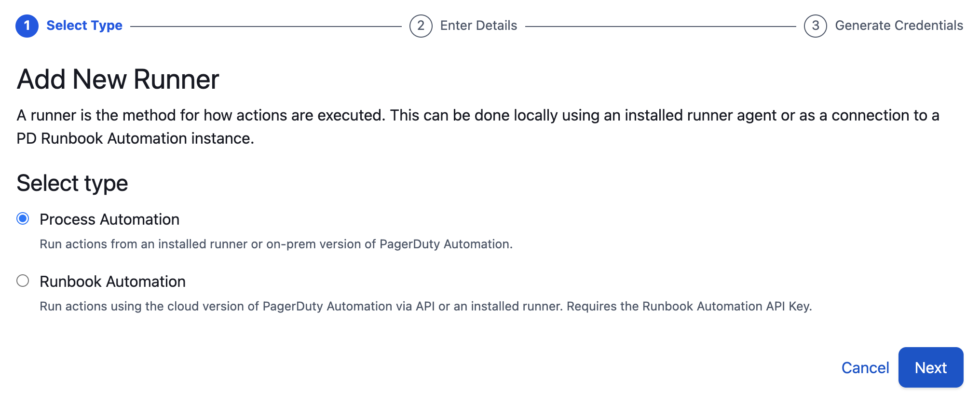Select the Runbook Automation radio button
The width and height of the screenshot is (980, 404).
(23, 281)
